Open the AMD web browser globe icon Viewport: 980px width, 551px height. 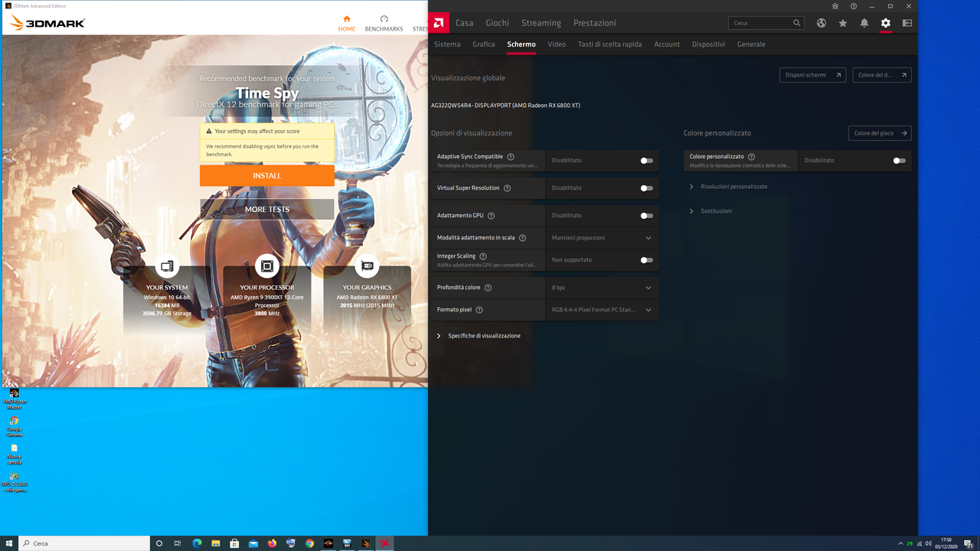(822, 23)
